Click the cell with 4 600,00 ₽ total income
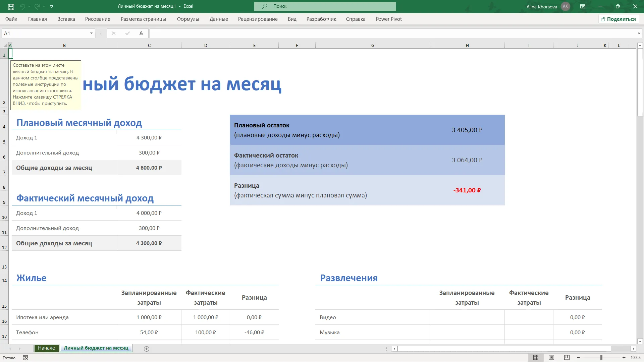Screen dimensions: 644x362 [149, 168]
